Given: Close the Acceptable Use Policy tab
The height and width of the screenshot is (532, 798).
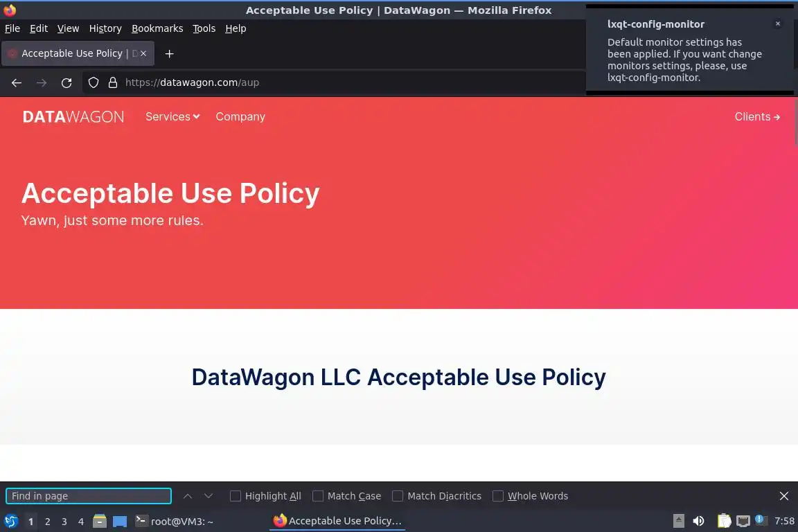Looking at the screenshot, I should pos(143,53).
